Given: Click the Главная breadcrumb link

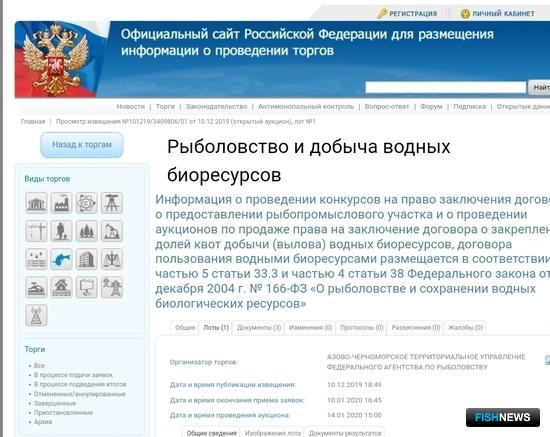Looking at the screenshot, I should 33,121.
